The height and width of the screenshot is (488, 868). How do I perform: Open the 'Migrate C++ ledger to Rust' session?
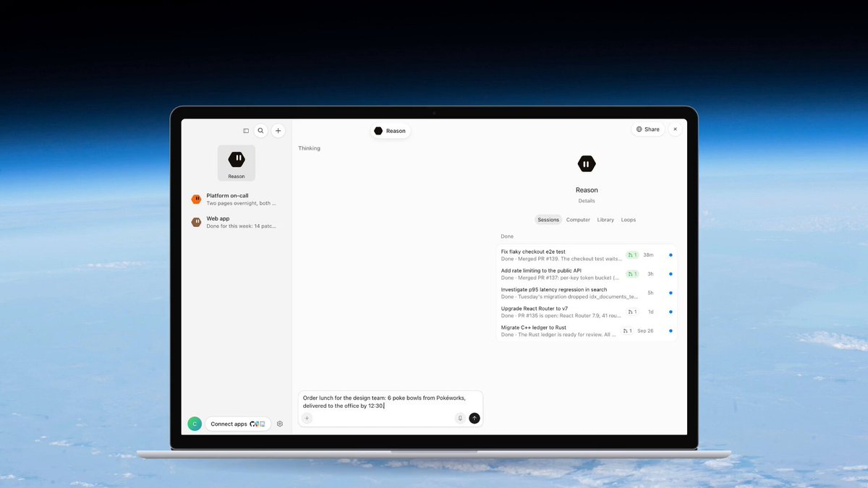click(587, 330)
